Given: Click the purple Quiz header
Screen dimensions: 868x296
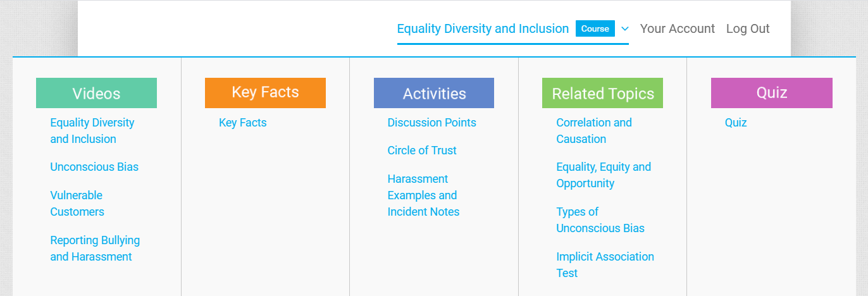Looking at the screenshot, I should pos(771,93).
